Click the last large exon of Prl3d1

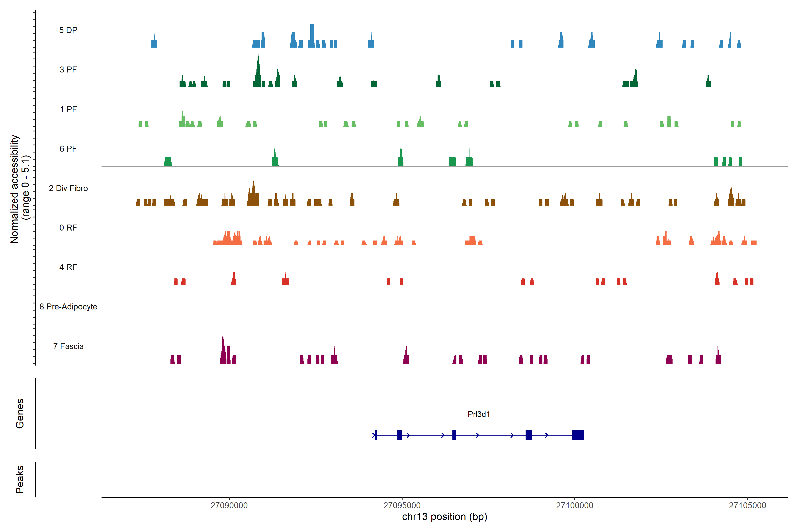pos(578,435)
